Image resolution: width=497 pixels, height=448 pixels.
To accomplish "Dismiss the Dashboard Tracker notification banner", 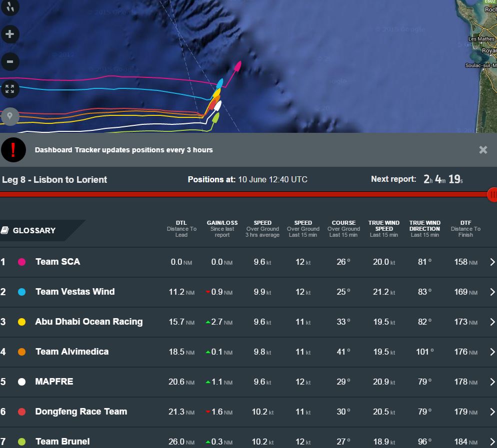I will pos(483,150).
